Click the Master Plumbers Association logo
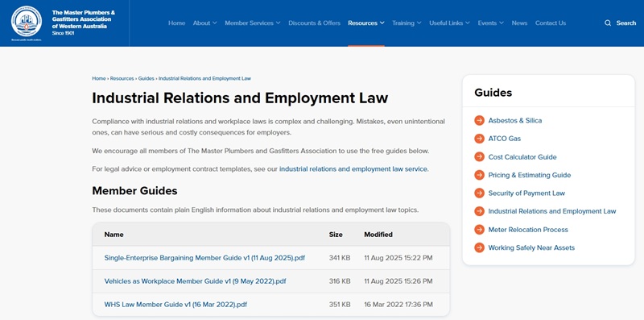Viewport: 644px width, 320px height. tap(27, 22)
